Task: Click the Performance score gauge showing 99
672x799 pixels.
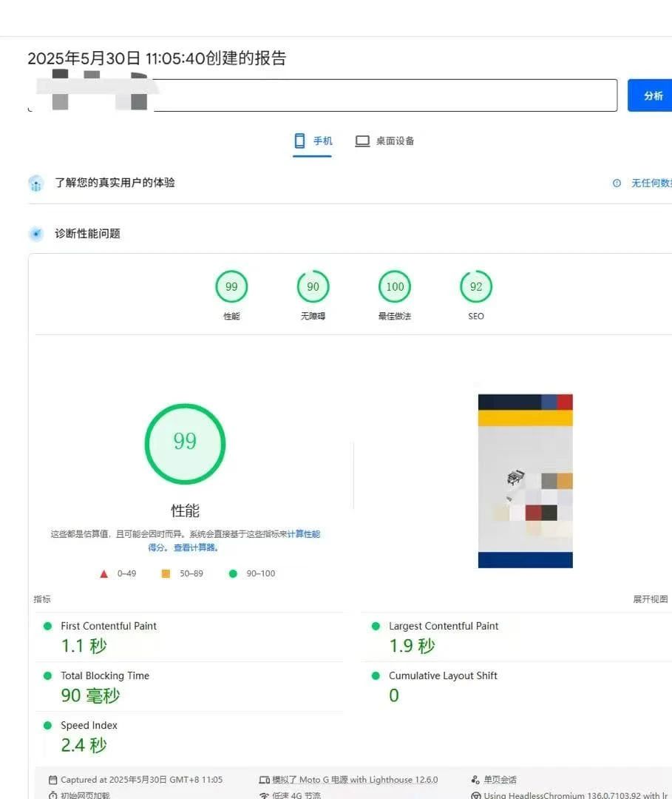Action: [x=231, y=287]
